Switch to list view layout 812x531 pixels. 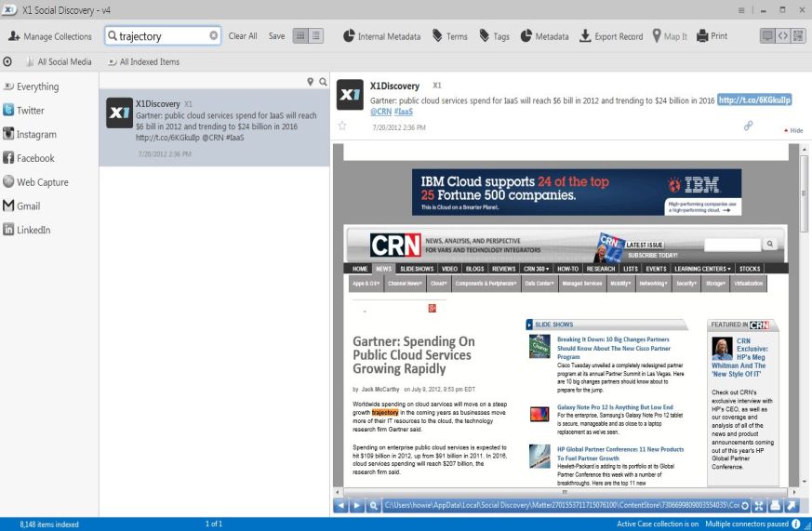(x=316, y=35)
